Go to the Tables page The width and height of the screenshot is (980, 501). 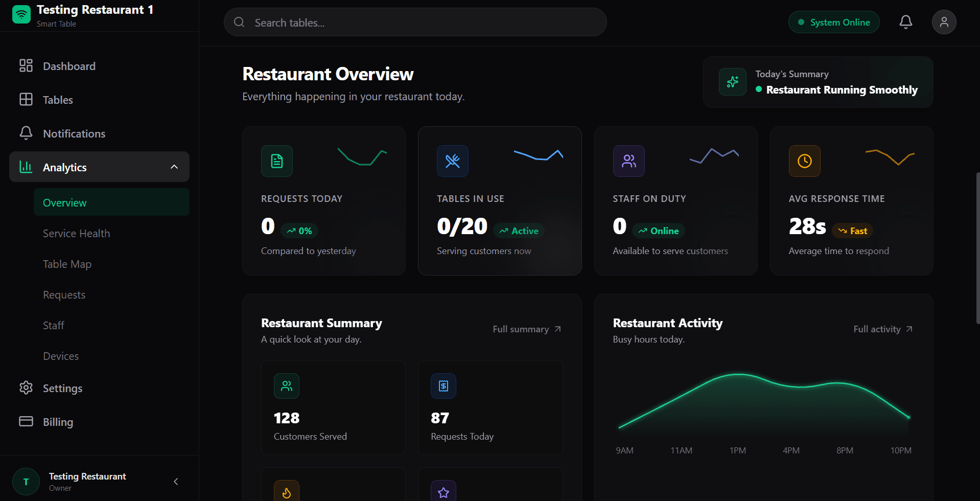click(99, 100)
